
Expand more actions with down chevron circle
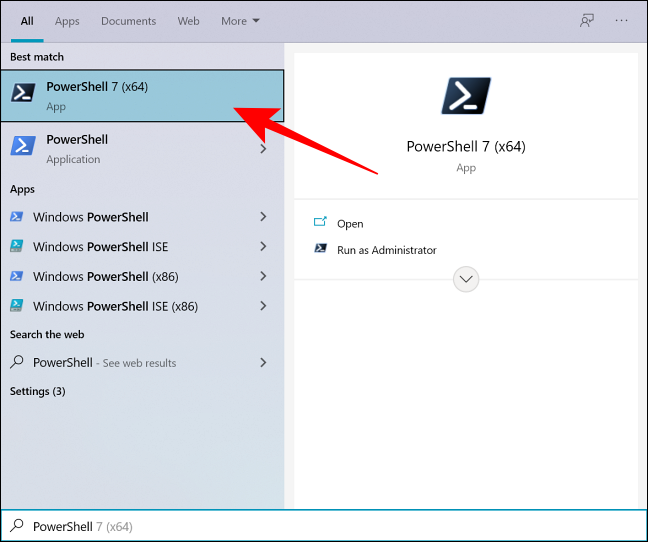coord(465,279)
